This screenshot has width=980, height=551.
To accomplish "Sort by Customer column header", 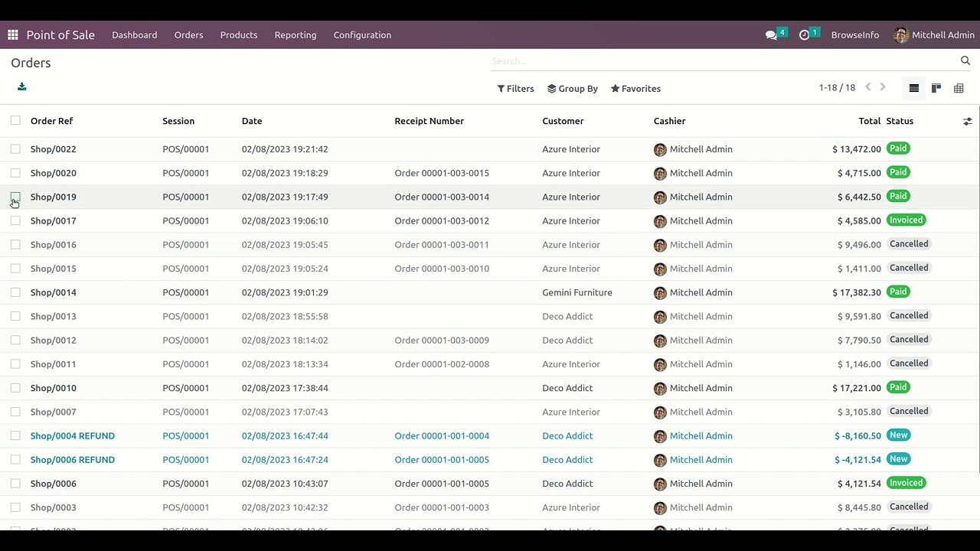I will pyautogui.click(x=563, y=121).
